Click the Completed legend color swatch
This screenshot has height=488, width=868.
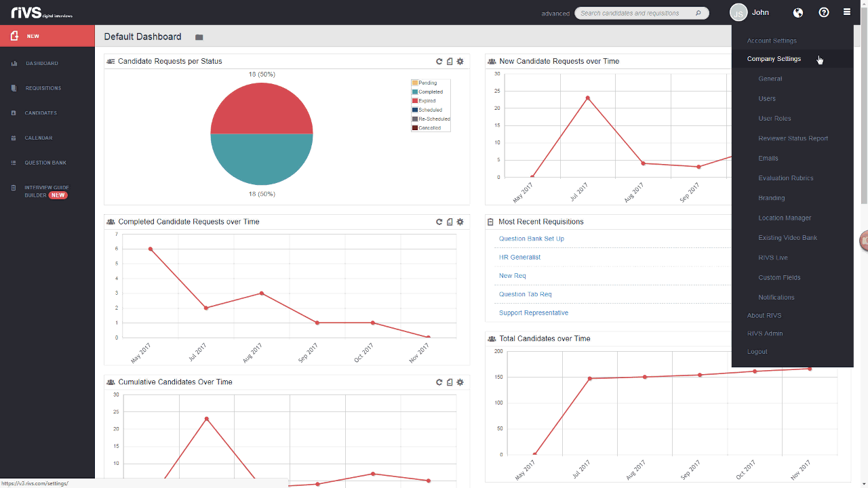[x=415, y=91]
